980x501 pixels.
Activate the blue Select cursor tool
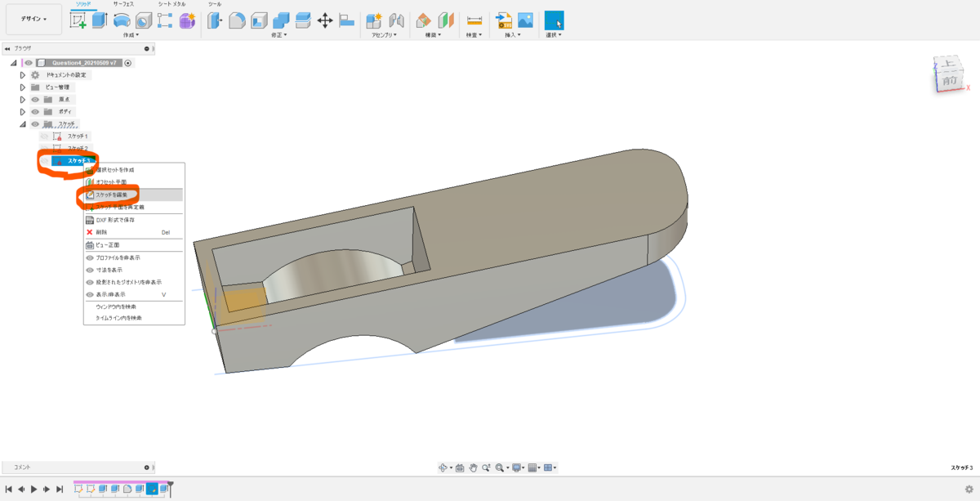click(x=555, y=20)
